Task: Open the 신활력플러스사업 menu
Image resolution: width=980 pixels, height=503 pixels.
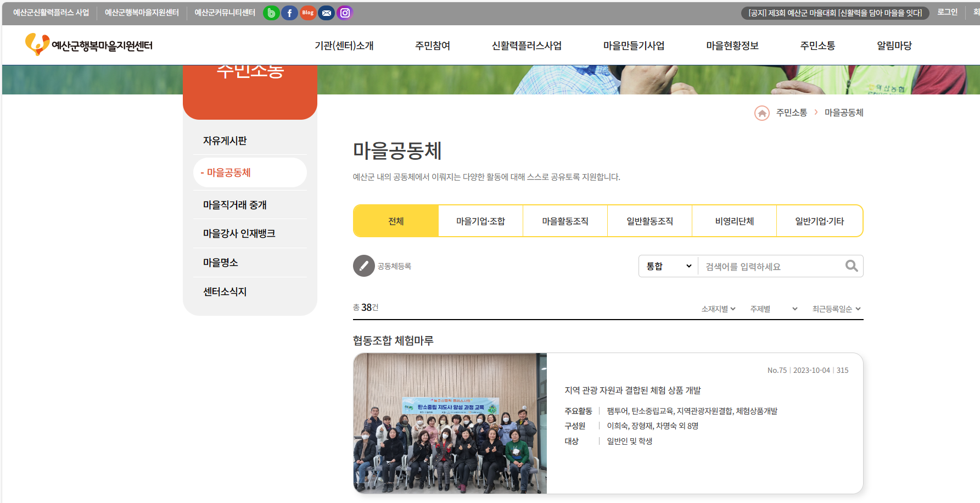Action: click(527, 46)
